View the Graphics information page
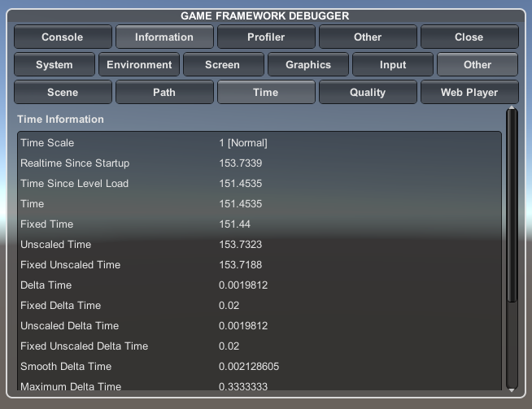Screen dimensions: 532x409 308,64
